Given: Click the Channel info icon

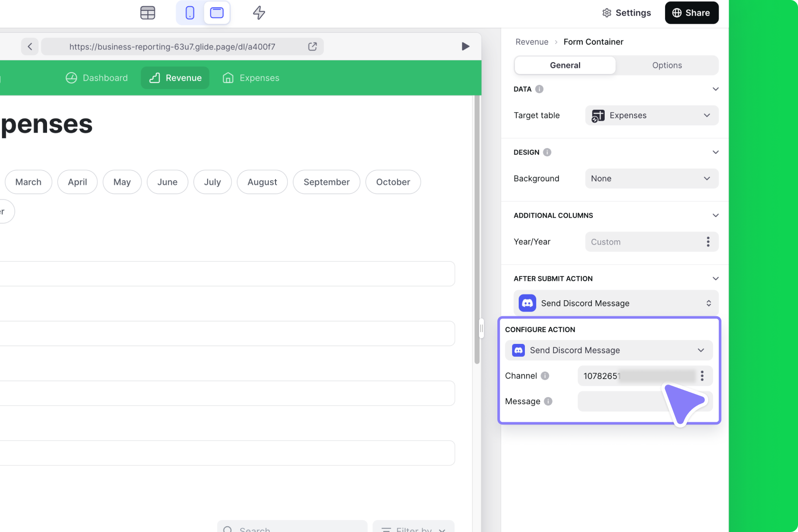Looking at the screenshot, I should (x=545, y=376).
